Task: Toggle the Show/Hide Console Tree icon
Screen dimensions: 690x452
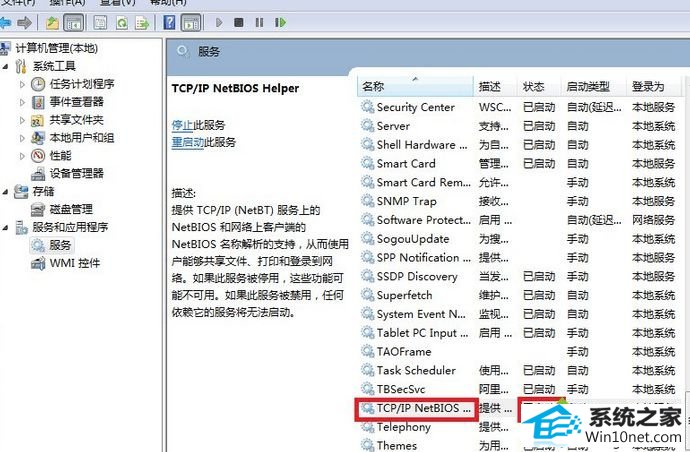Action: (73, 22)
